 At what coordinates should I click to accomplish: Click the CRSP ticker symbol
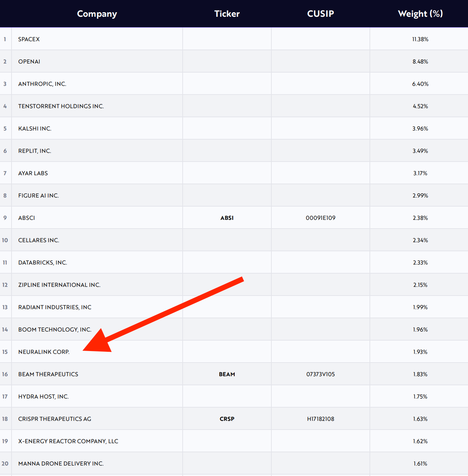point(227,419)
